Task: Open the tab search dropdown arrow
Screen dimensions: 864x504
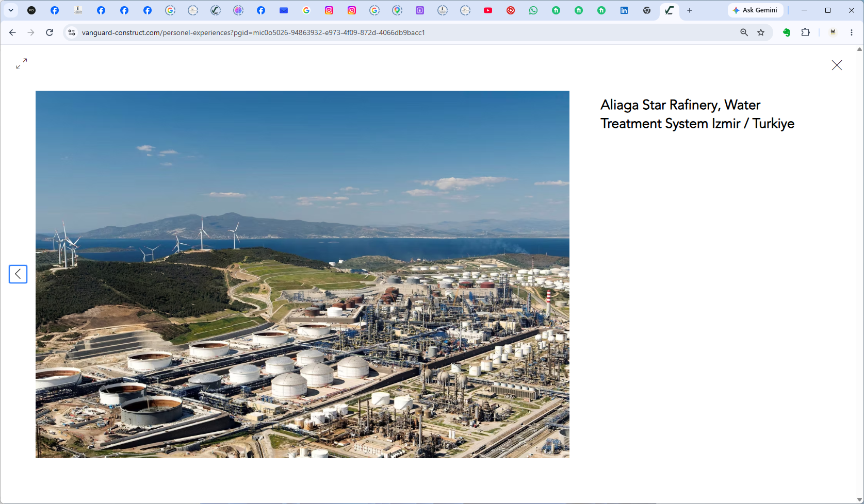Action: pyautogui.click(x=11, y=10)
